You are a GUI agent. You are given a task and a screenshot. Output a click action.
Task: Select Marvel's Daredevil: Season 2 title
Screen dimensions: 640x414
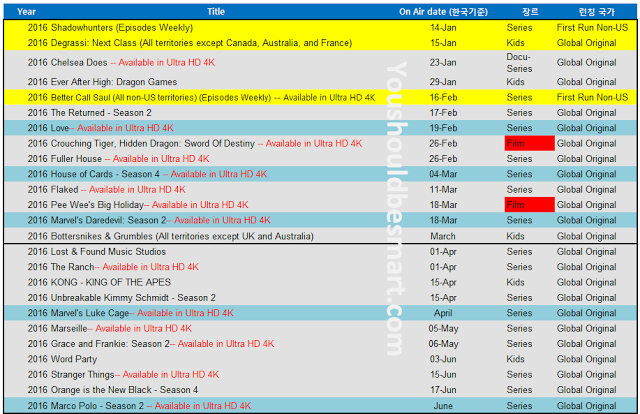pos(160,220)
